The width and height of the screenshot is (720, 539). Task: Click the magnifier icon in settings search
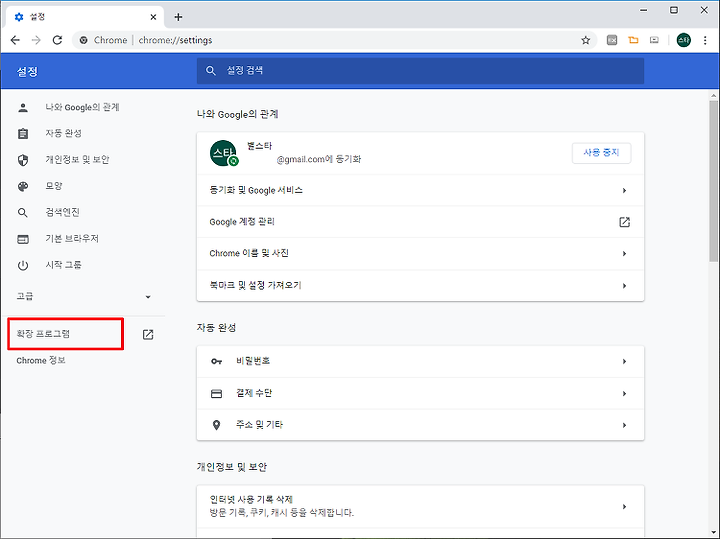pos(211,71)
